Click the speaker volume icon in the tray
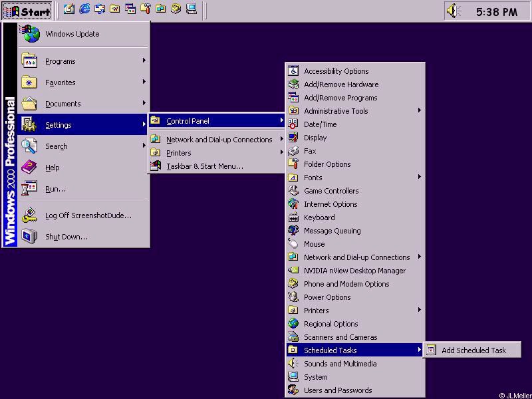Viewport: 532px width, 399px height. [x=454, y=11]
